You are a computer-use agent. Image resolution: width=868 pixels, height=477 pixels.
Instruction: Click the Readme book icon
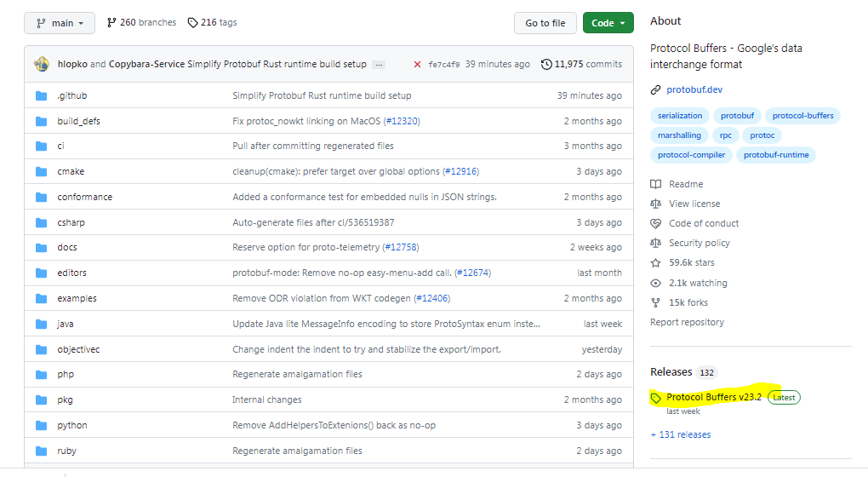(655, 184)
